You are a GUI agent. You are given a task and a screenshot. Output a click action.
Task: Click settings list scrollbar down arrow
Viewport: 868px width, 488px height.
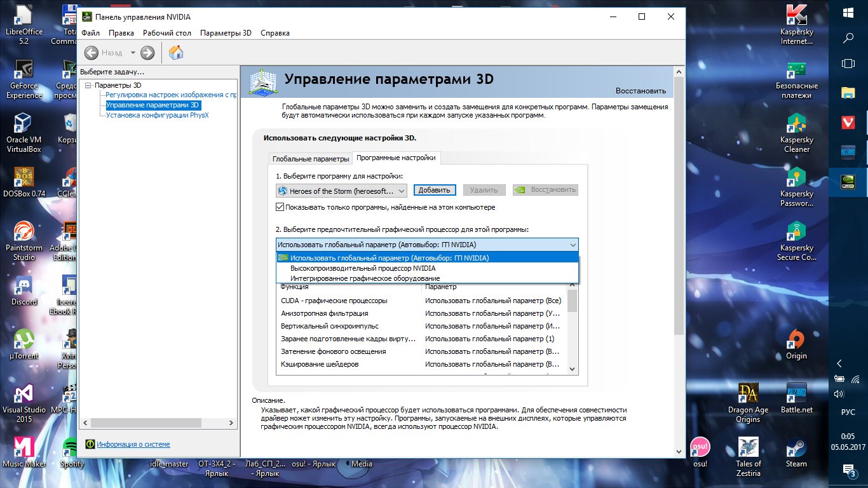click(x=573, y=369)
